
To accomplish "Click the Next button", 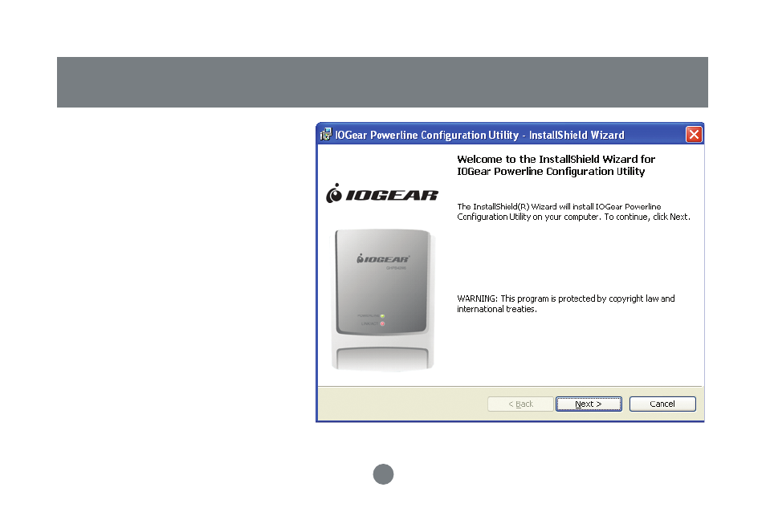I will coord(589,404).
